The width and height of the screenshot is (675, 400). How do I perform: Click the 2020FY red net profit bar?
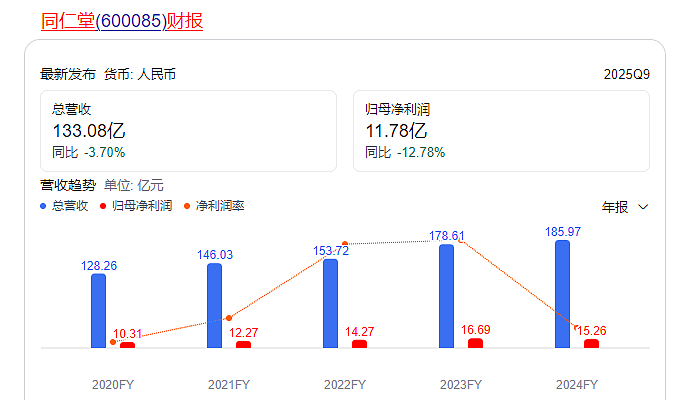pyautogui.click(x=127, y=345)
